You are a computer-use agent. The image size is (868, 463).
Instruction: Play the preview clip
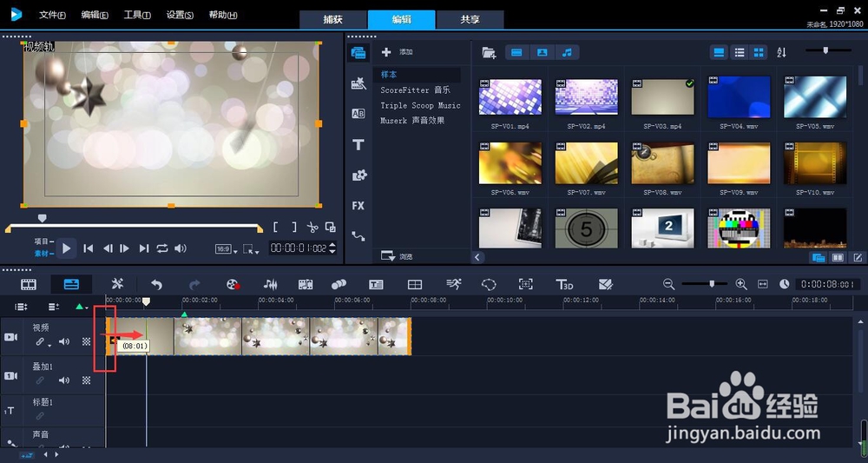(67, 248)
